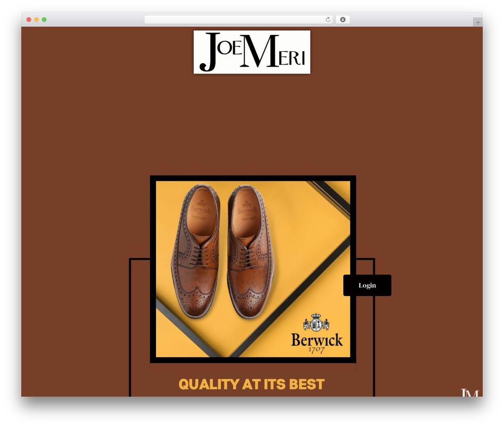The height and width of the screenshot is (427, 504).
Task: Minimize the window with the yellow button
Action: pyautogui.click(x=37, y=20)
